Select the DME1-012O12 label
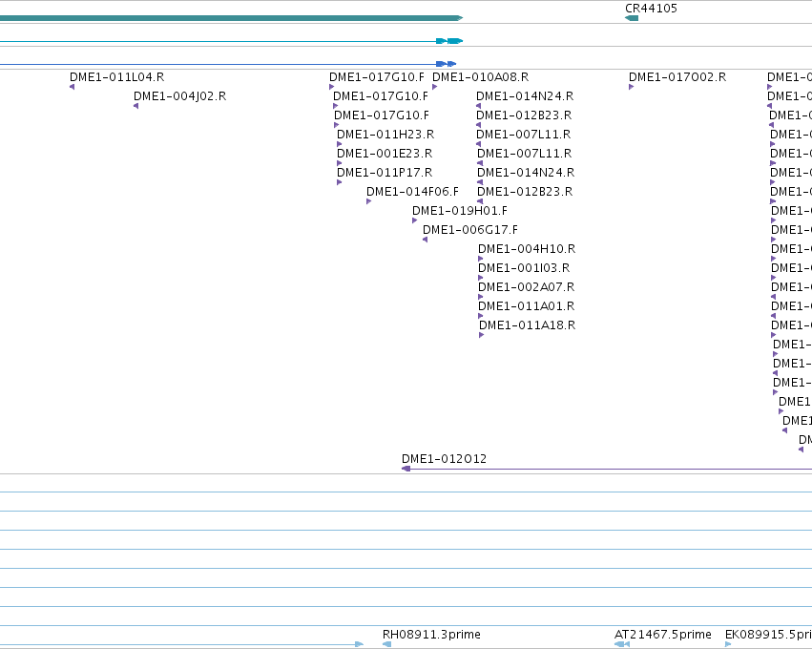Image resolution: width=812 pixels, height=649 pixels. [x=445, y=459]
